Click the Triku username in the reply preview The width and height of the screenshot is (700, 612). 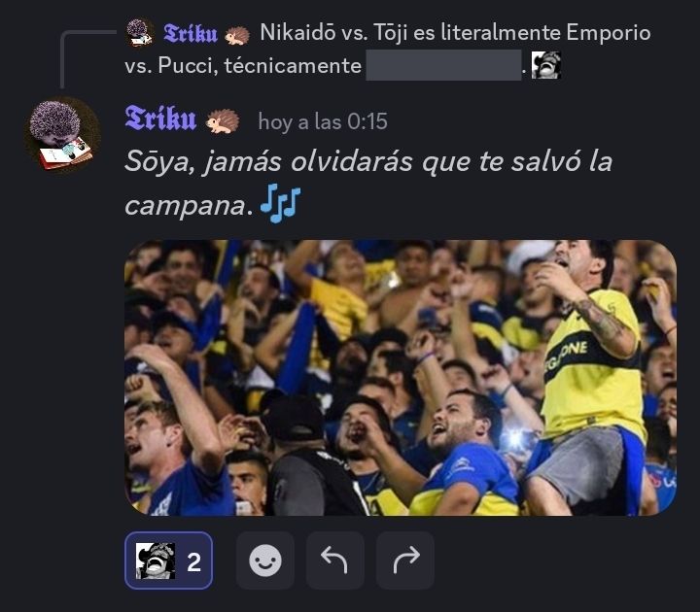coord(191,33)
